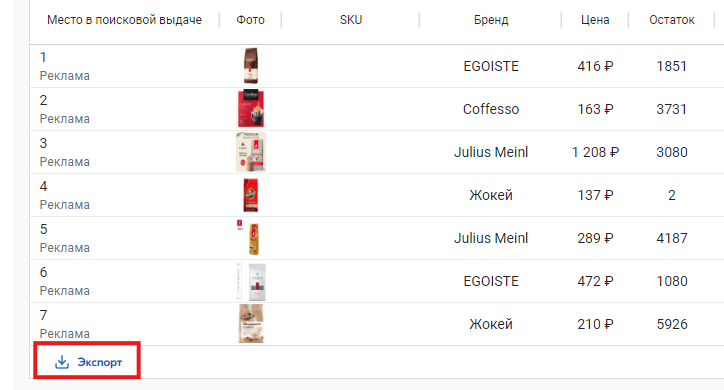Sort by Место в поисковой выдаче column
This screenshot has height=390, width=724.
pyautogui.click(x=124, y=20)
